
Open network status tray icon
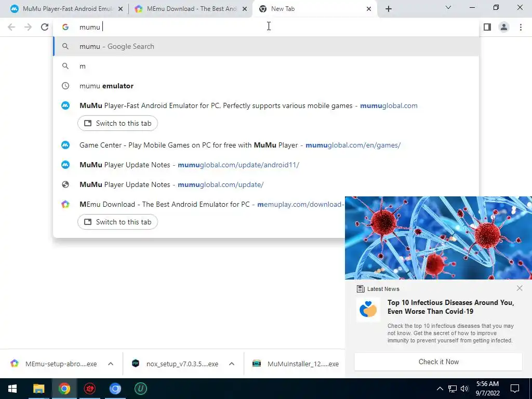(x=453, y=389)
